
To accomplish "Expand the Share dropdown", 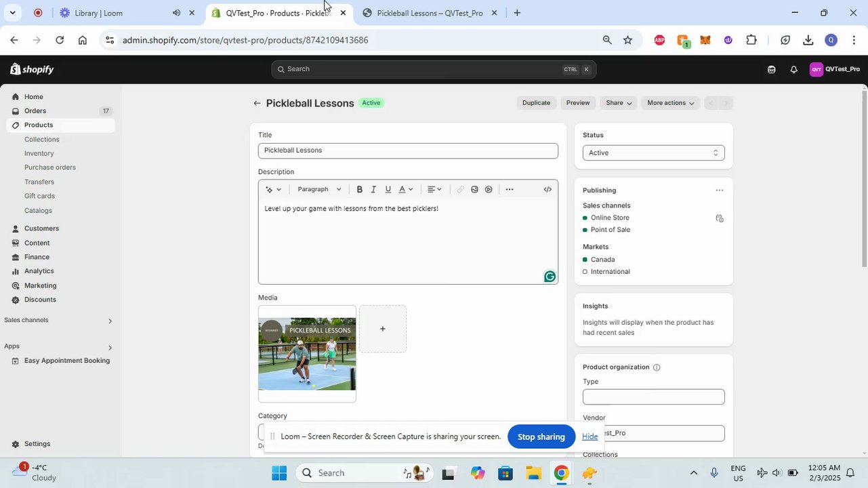I will (619, 103).
